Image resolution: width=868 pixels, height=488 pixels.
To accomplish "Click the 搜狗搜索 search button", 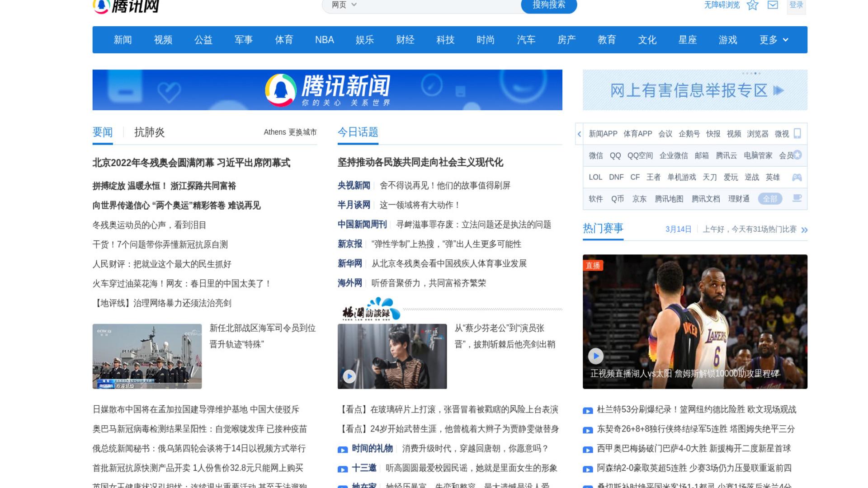I will (x=549, y=5).
